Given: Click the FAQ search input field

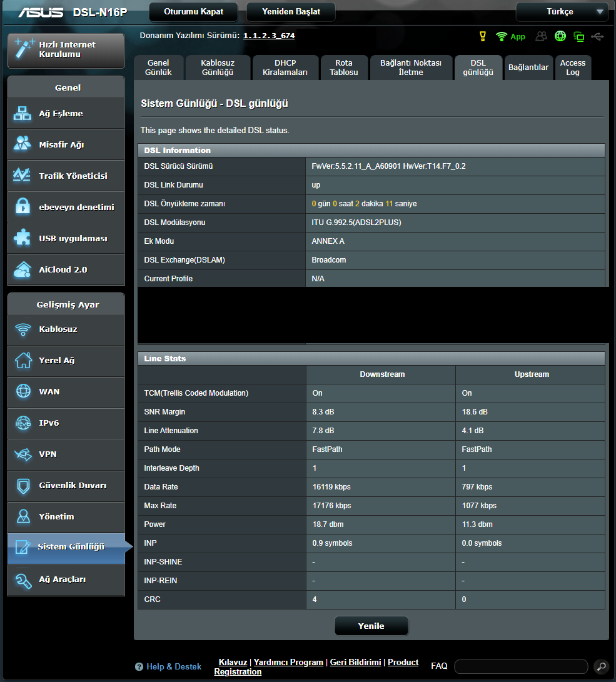Looking at the screenshot, I should point(521,666).
